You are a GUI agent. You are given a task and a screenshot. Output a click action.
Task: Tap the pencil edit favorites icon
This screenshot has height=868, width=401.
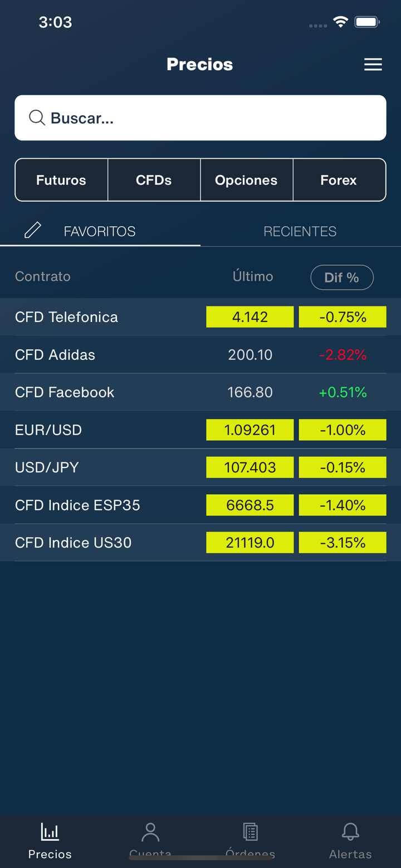33,230
